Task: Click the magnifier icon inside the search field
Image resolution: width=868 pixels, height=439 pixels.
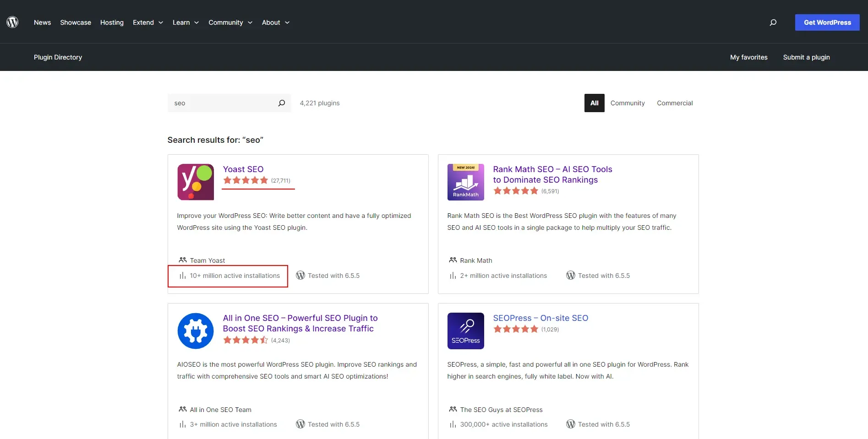Action: tap(281, 103)
